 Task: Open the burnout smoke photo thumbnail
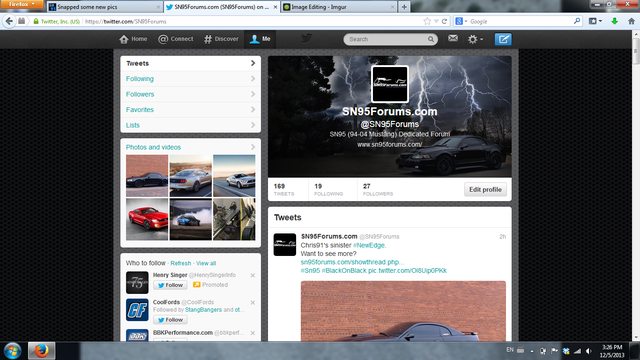191,219
